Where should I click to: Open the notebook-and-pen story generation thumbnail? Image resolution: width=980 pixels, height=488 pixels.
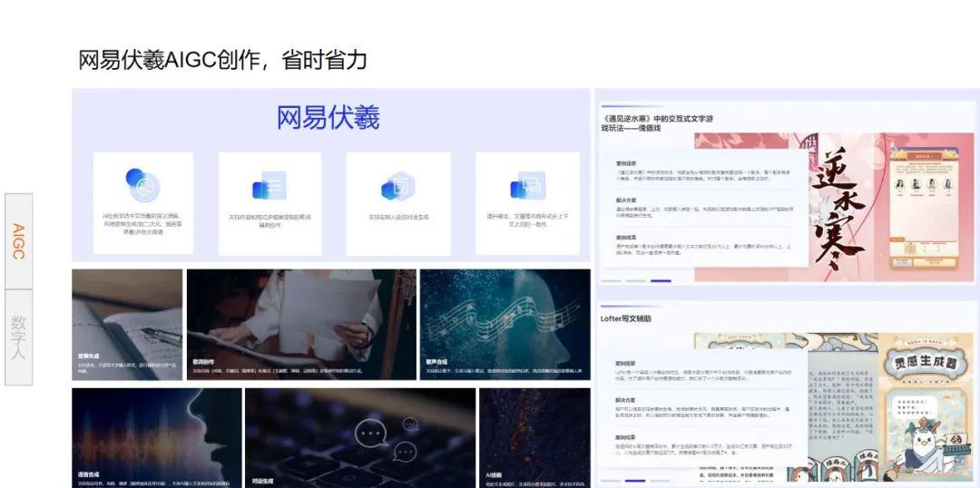(127, 325)
